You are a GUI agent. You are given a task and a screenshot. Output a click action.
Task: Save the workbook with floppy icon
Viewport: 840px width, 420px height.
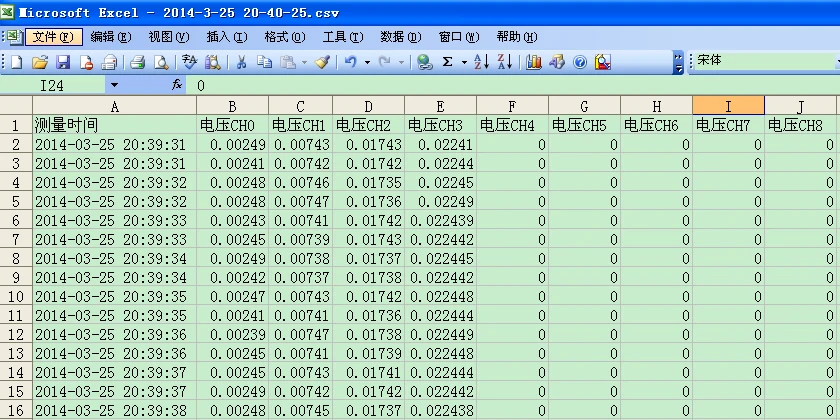click(x=63, y=62)
